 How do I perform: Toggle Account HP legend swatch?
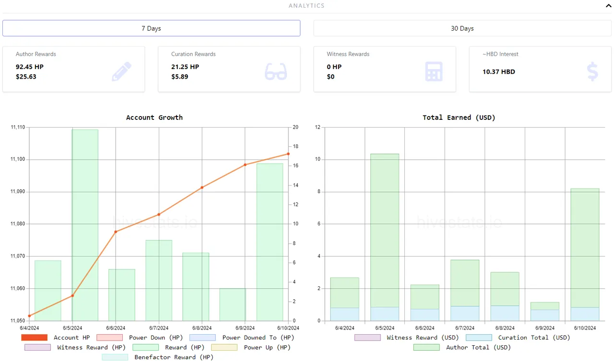(35, 338)
